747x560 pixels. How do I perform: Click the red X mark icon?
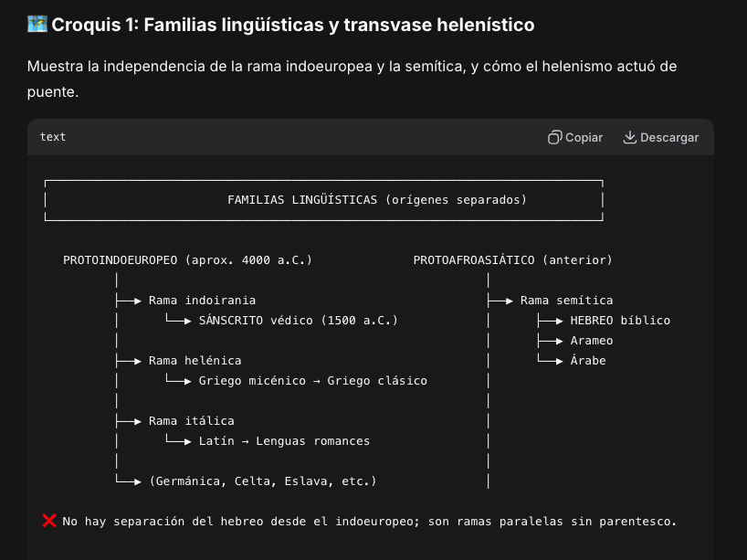coord(49,521)
